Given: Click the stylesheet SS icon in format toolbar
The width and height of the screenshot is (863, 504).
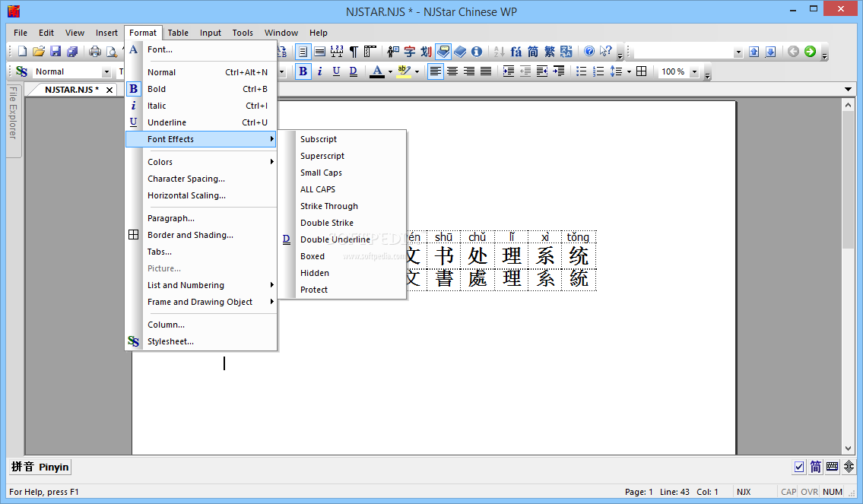Looking at the screenshot, I should pos(21,71).
